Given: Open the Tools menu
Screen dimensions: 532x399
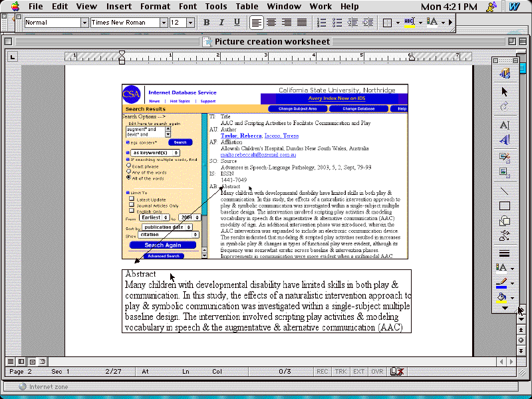Looking at the screenshot, I should (x=215, y=6).
